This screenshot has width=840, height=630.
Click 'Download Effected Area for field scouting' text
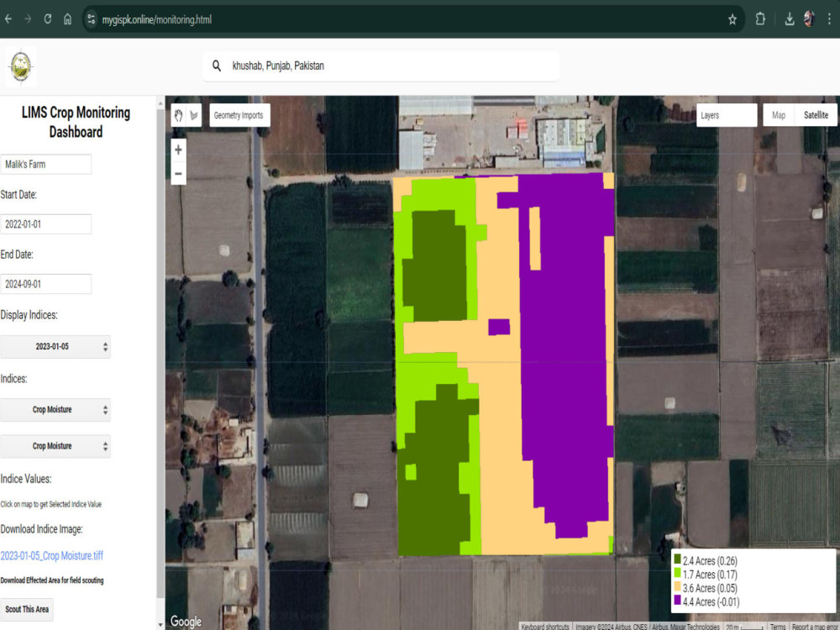(x=52, y=580)
